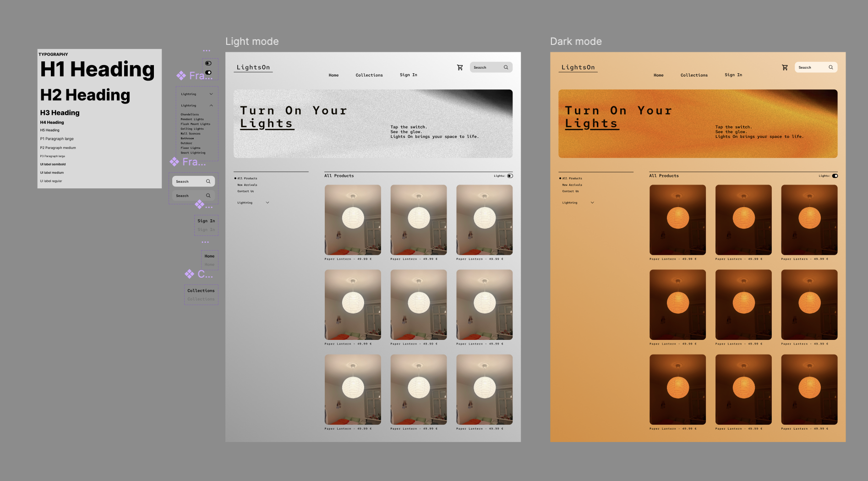Click the purple component icon beside 'C...' label
Screen dimensions: 868x481
point(189,274)
